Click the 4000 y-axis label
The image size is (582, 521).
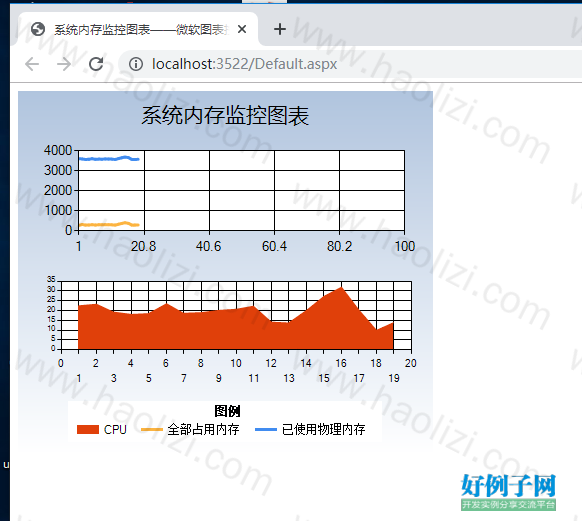(58, 151)
